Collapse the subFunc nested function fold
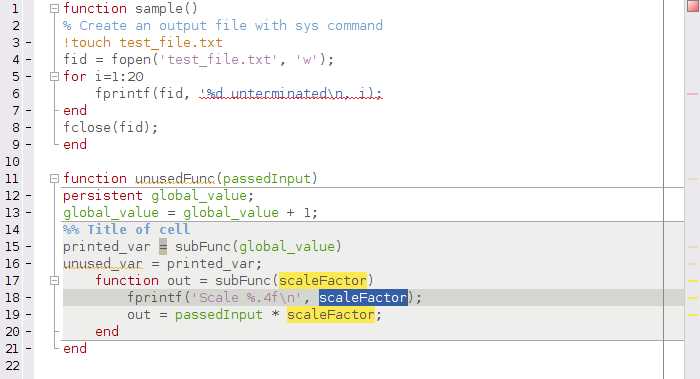The image size is (700, 379). [x=54, y=280]
